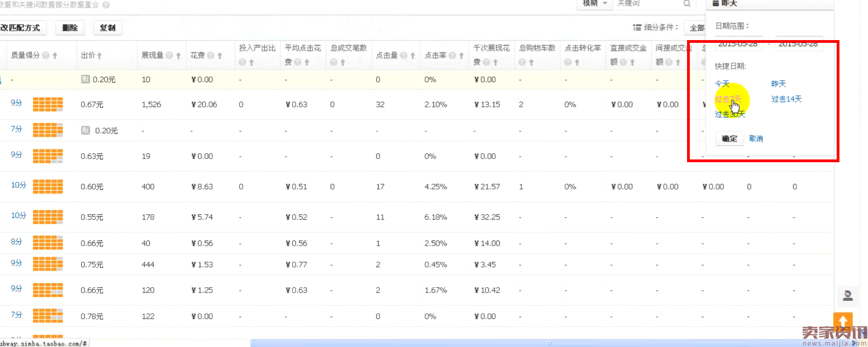Select the 今天 quick date
Viewport: 868px width, 347px height.
click(722, 84)
